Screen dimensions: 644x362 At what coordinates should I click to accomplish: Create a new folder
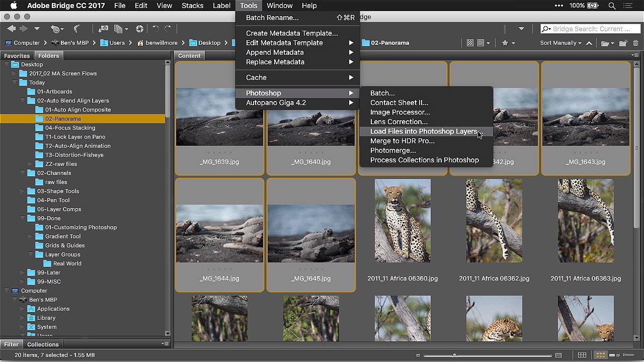[623, 43]
